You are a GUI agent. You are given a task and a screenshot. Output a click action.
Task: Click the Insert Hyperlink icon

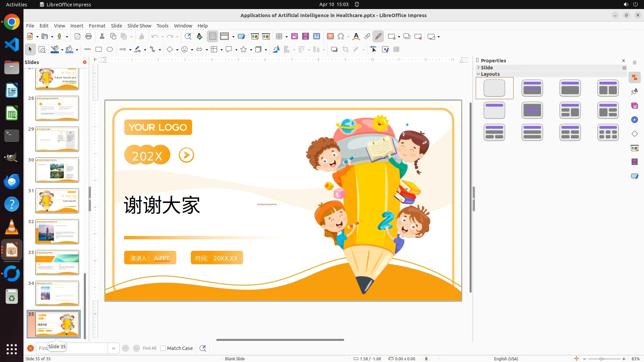point(367,37)
